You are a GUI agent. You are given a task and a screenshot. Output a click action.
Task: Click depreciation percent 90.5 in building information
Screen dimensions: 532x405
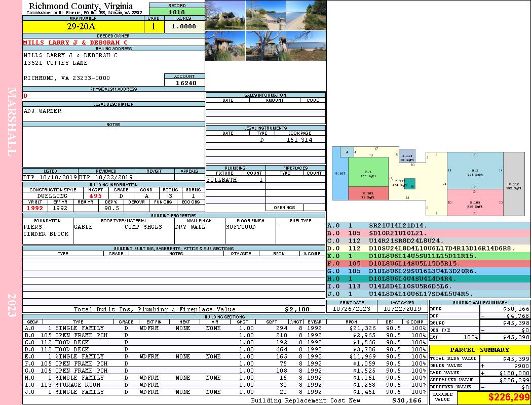[111, 208]
